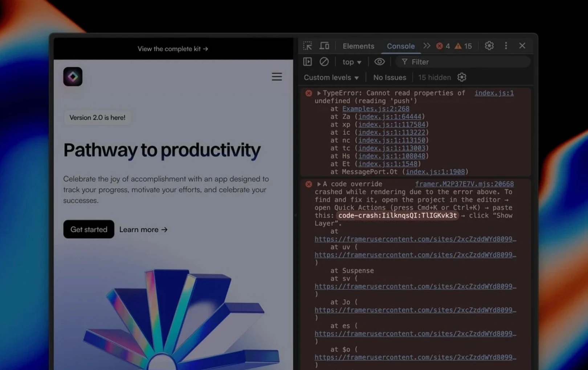The height and width of the screenshot is (370, 588).
Task: Clear the console output
Action: click(324, 62)
